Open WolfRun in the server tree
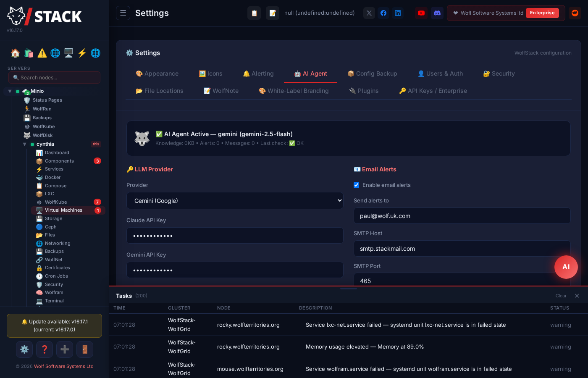Image resolution: width=588 pixels, height=378 pixels. pos(42,109)
